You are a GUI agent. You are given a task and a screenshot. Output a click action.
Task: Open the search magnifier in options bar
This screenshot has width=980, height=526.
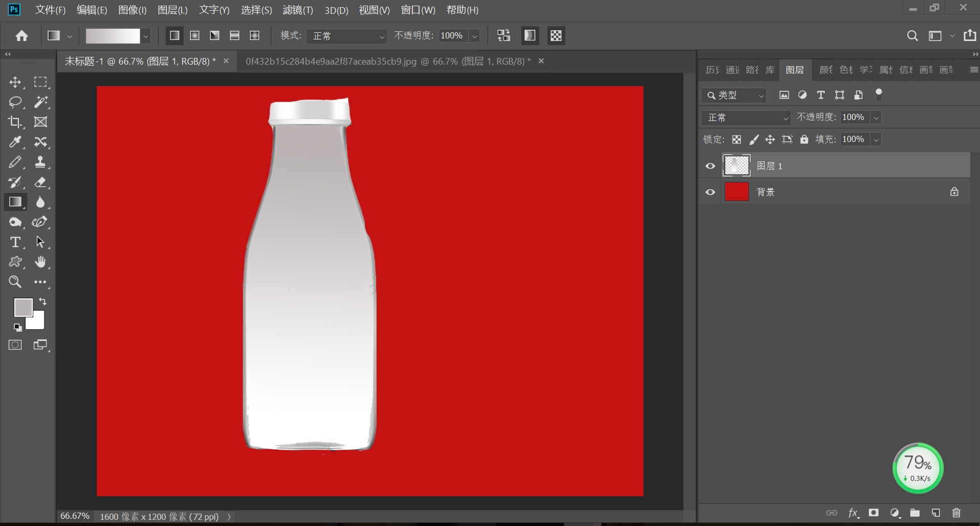point(912,36)
